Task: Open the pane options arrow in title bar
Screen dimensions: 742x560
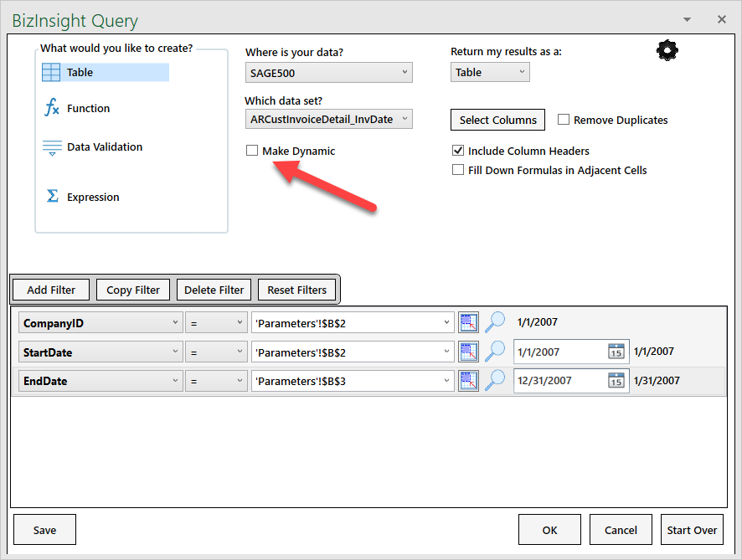Action: tap(687, 19)
